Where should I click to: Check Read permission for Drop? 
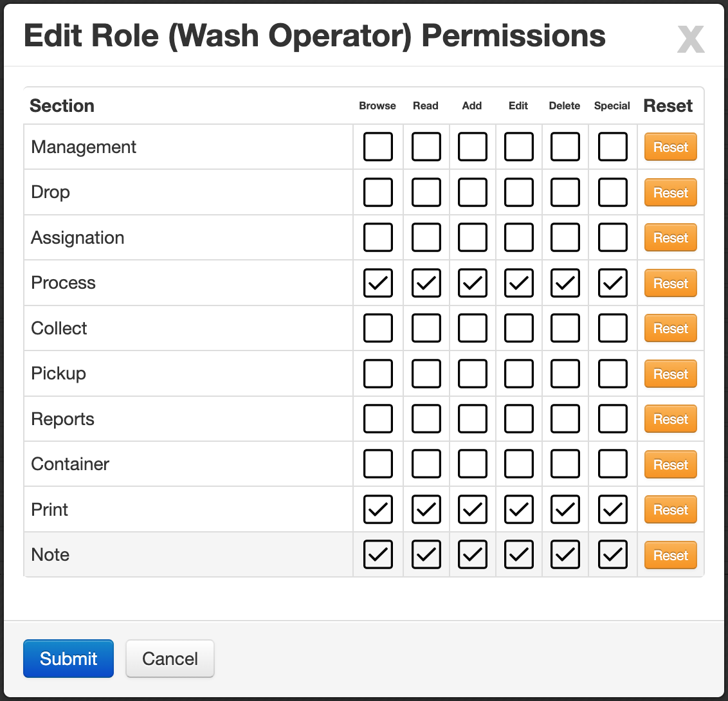click(426, 192)
